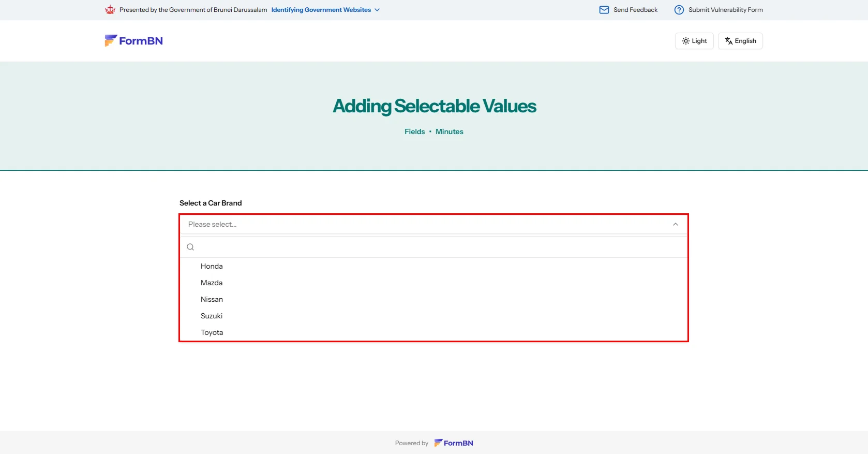Pick Nissan from car brands

[212, 299]
